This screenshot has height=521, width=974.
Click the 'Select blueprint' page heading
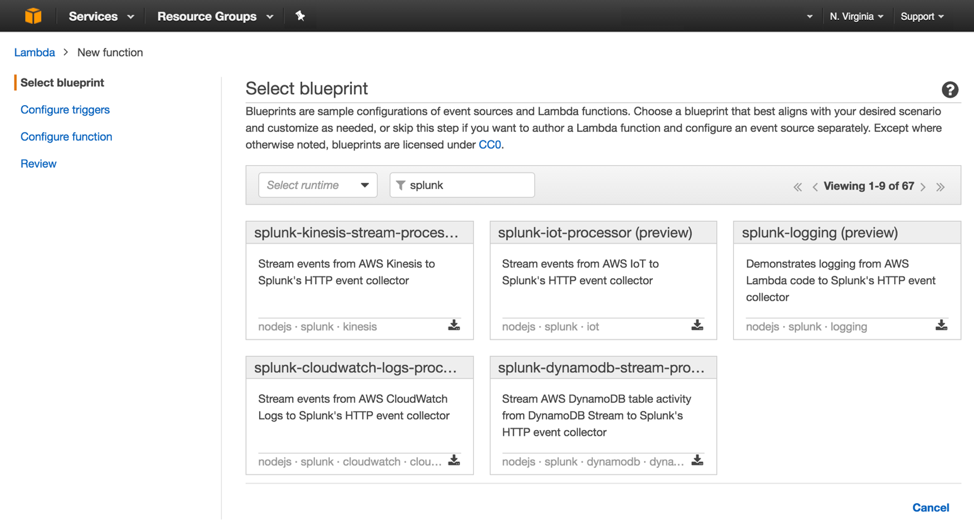click(307, 89)
